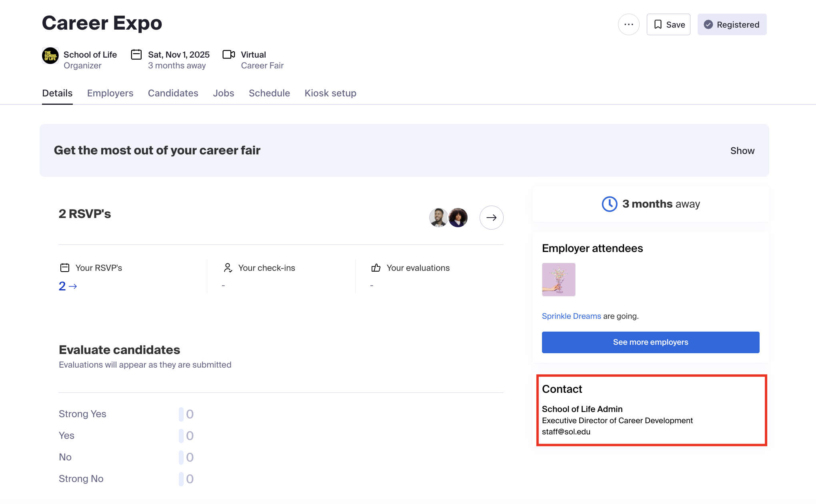Viewport: 816px width, 504px height.
Task: Open the School of Life organizer logo
Action: (50, 56)
